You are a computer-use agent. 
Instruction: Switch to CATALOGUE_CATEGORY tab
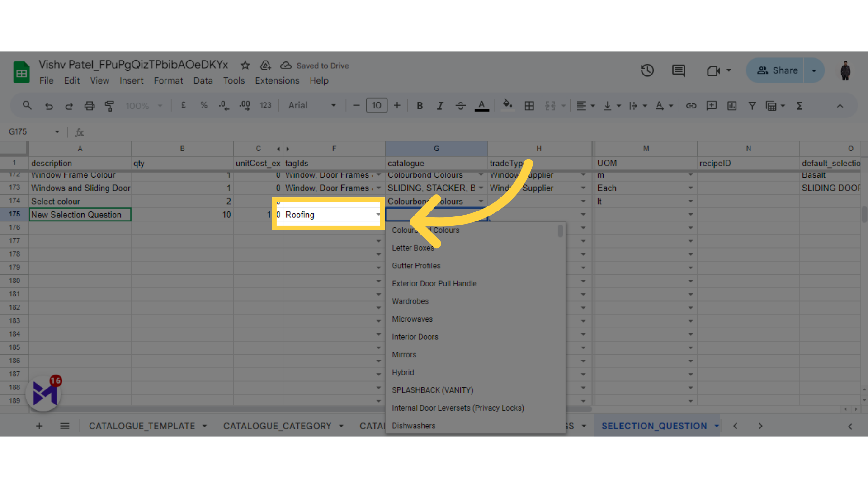pyautogui.click(x=277, y=426)
